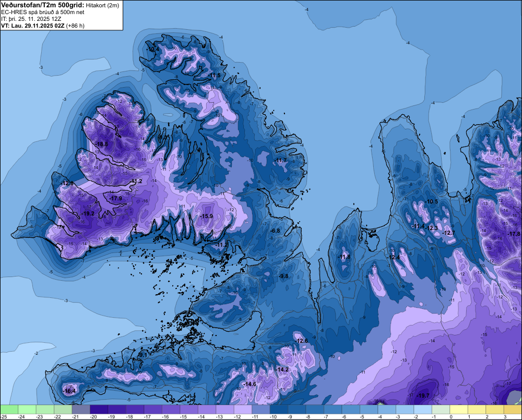
Task: Click the valid time "VT: Lau. 29.11.2025 02Z"
Action: coord(33,26)
